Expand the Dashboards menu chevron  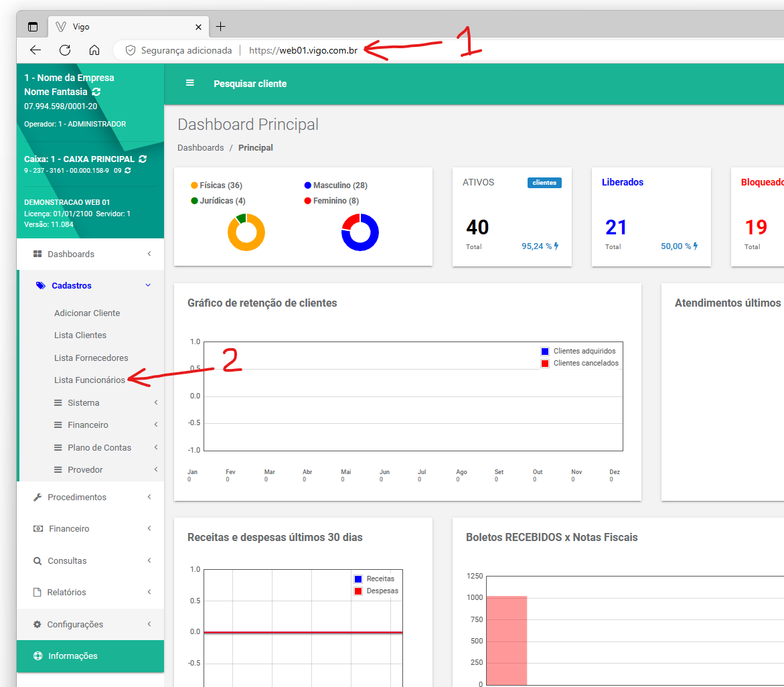pyautogui.click(x=149, y=254)
